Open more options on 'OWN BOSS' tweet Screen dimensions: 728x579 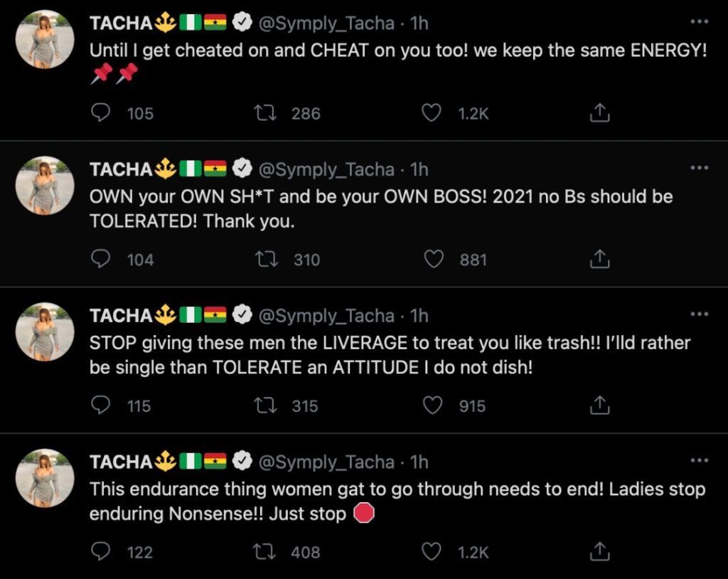[x=700, y=168]
